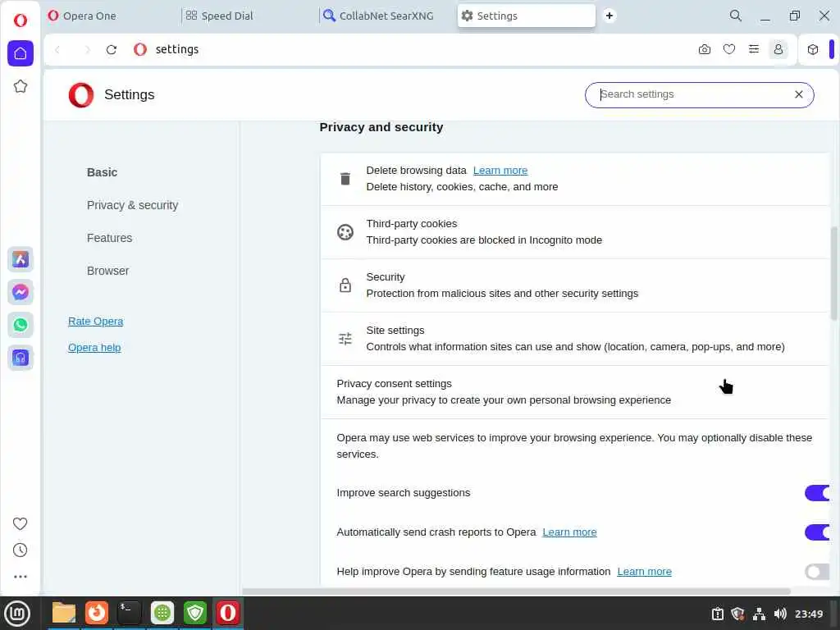Open network icon in system tray

759,614
